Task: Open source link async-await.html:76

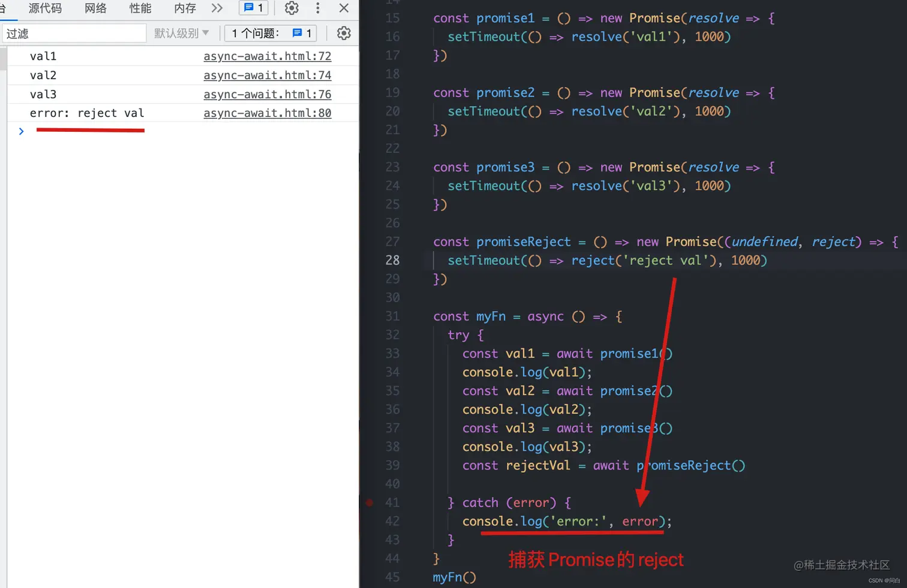Action: [x=268, y=95]
